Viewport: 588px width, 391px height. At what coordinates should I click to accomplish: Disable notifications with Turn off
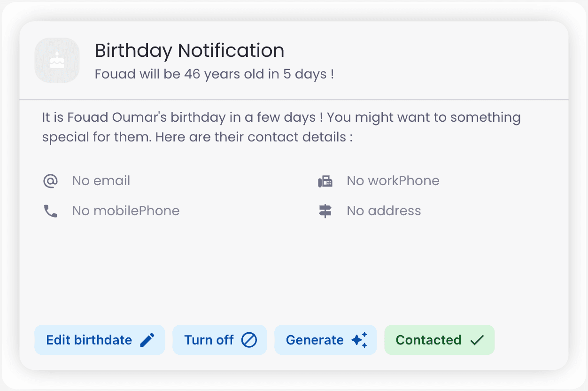coord(219,339)
